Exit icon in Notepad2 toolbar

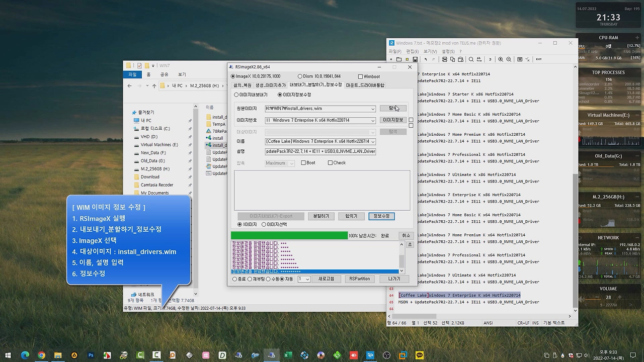[539, 59]
